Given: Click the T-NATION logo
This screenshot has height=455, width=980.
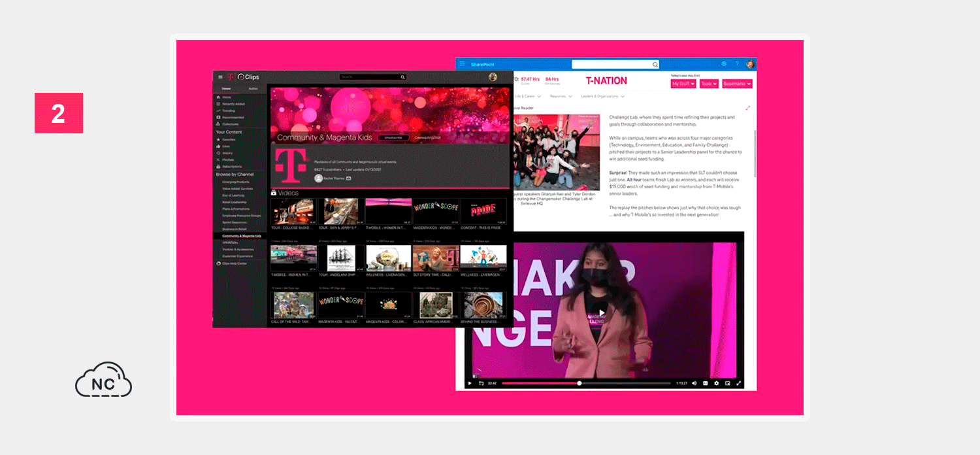Looking at the screenshot, I should point(606,81).
